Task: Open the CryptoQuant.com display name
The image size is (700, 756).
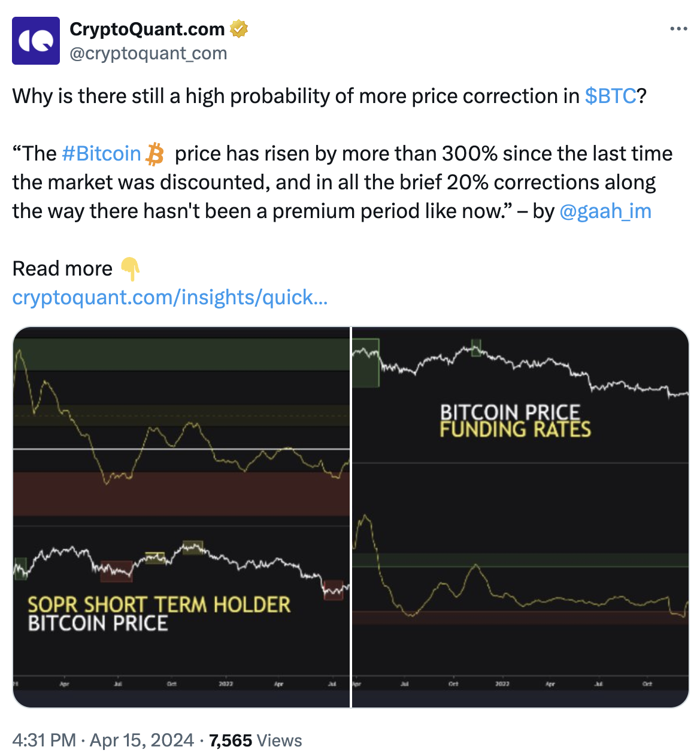Action: pos(147,29)
